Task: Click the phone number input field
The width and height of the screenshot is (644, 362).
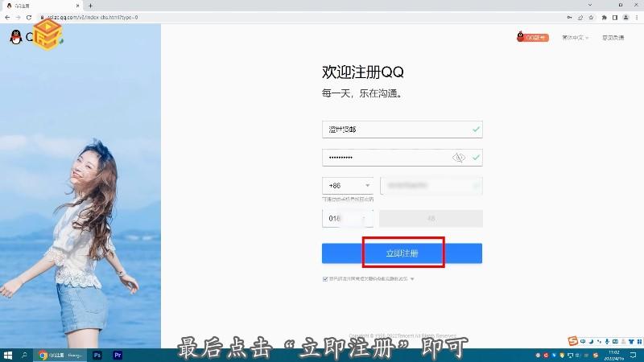Action: [x=431, y=186]
